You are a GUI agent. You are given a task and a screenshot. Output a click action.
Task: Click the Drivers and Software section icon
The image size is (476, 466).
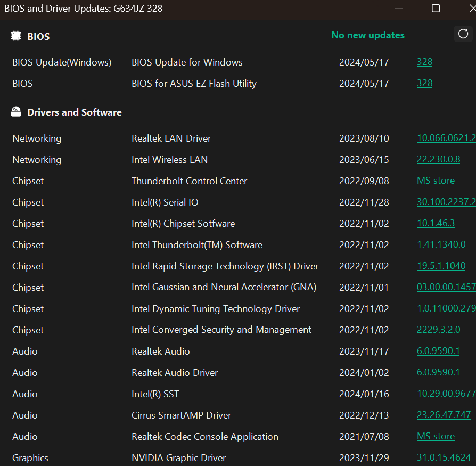pos(16,112)
